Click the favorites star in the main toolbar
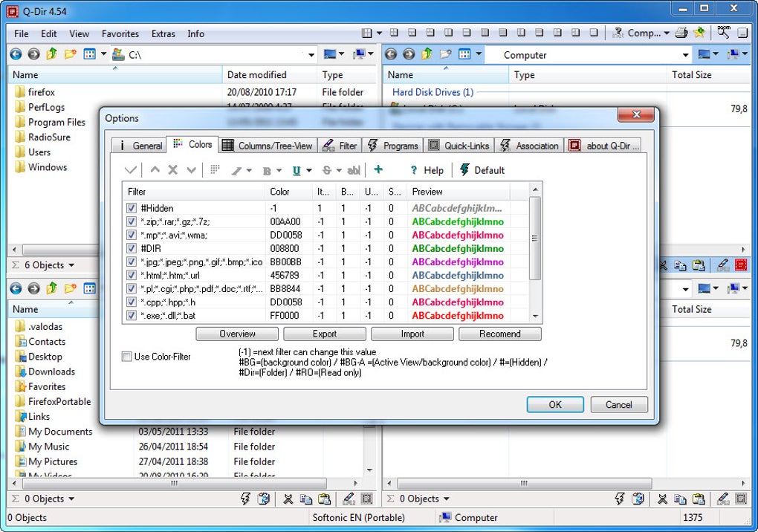The image size is (758, 532). coord(699,33)
